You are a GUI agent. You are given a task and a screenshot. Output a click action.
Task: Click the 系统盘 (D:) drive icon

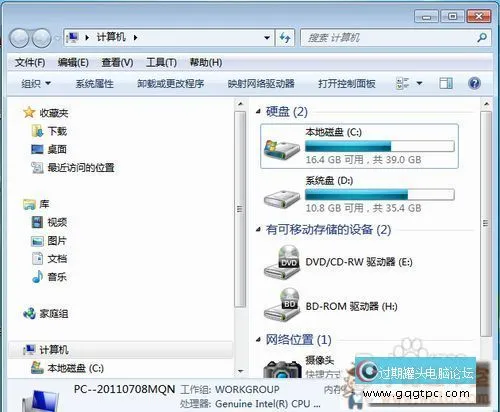click(x=282, y=198)
